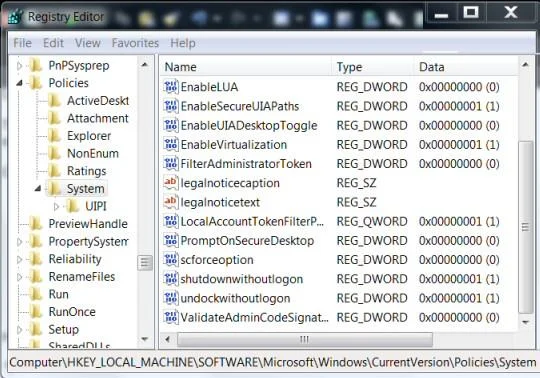This screenshot has height=378, width=540.
Task: Select the Run key in the tree
Action: pyautogui.click(x=59, y=294)
